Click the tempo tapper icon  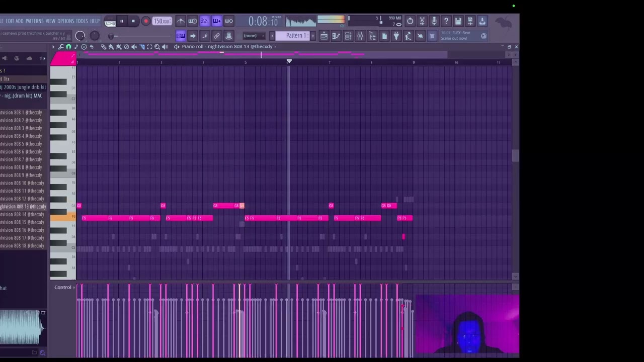click(409, 36)
